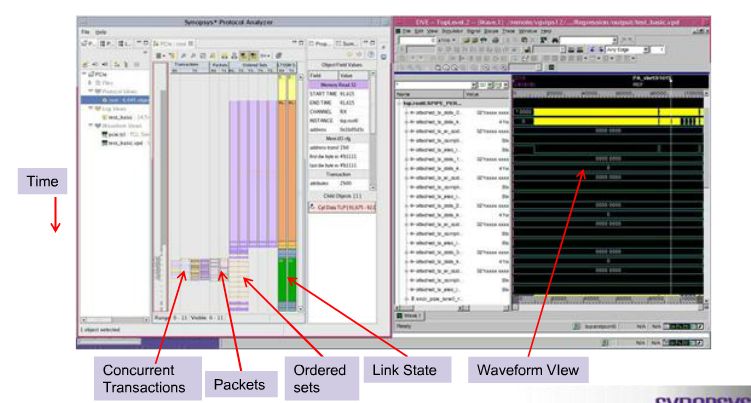Open the File menu in Protocol Analyzer
The image size is (751, 403).
pyautogui.click(x=85, y=32)
